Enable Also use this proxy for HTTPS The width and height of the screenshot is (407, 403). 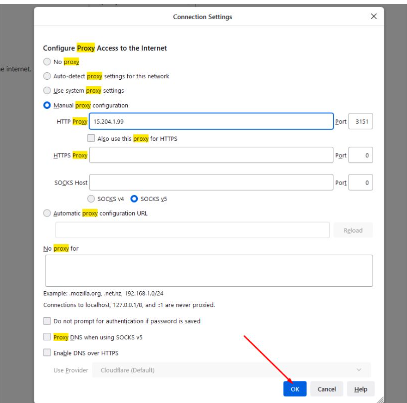coord(91,138)
